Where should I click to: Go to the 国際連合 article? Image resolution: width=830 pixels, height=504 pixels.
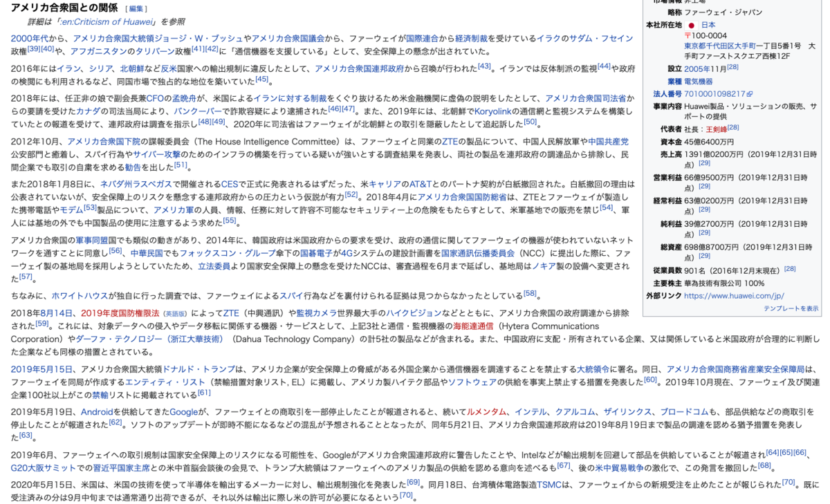point(423,39)
